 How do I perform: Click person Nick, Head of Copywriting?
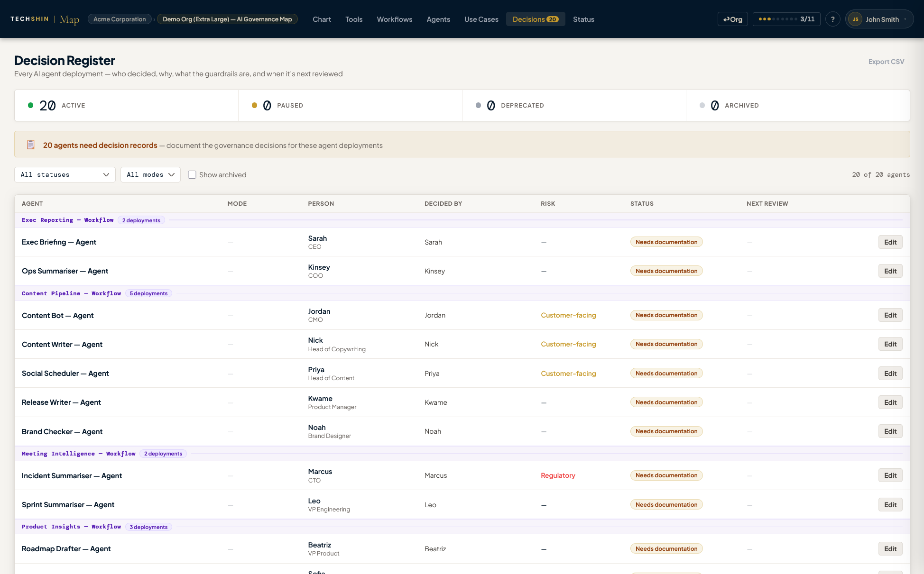pyautogui.click(x=337, y=344)
